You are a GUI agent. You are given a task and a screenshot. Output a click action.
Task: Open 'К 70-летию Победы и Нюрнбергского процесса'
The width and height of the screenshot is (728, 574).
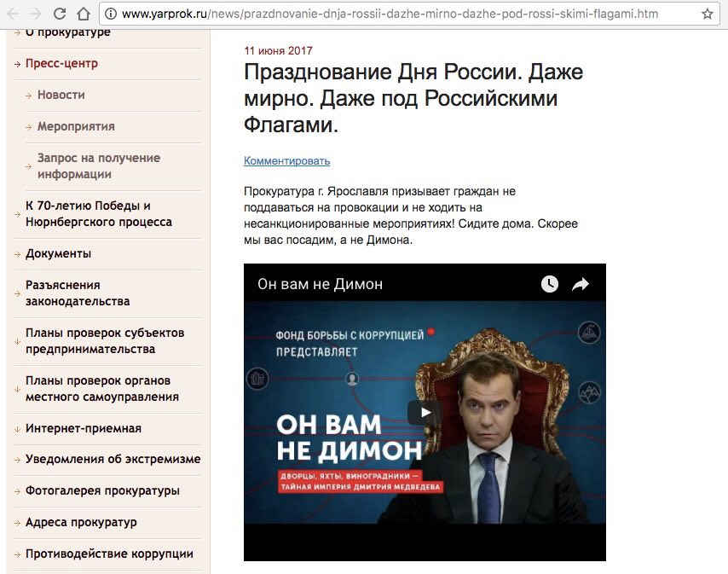(x=98, y=213)
